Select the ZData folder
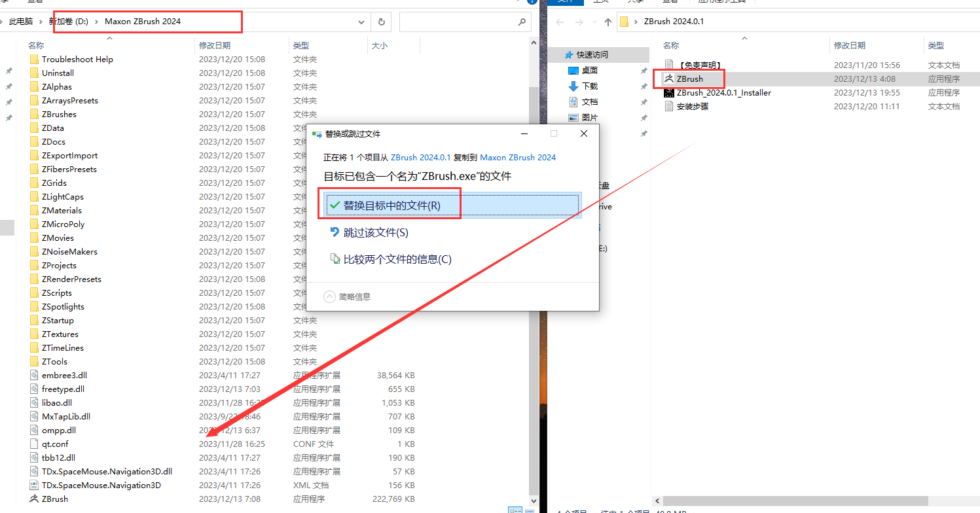The height and width of the screenshot is (513, 980). pos(53,128)
